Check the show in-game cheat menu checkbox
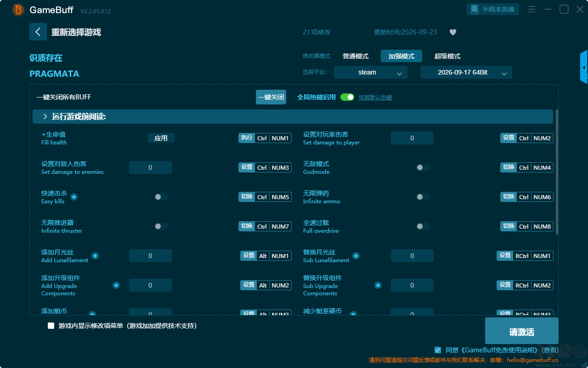Screen dimensions: 588x368 pos(51,326)
